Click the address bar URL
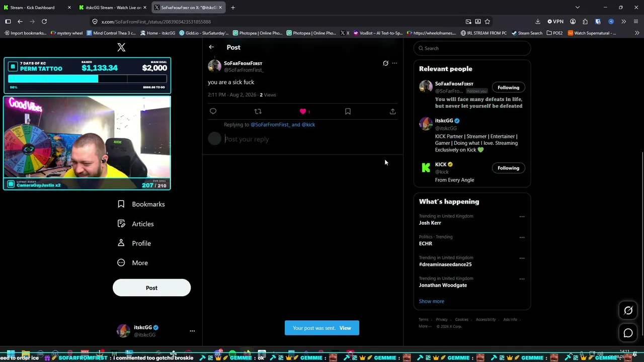 [156, 22]
